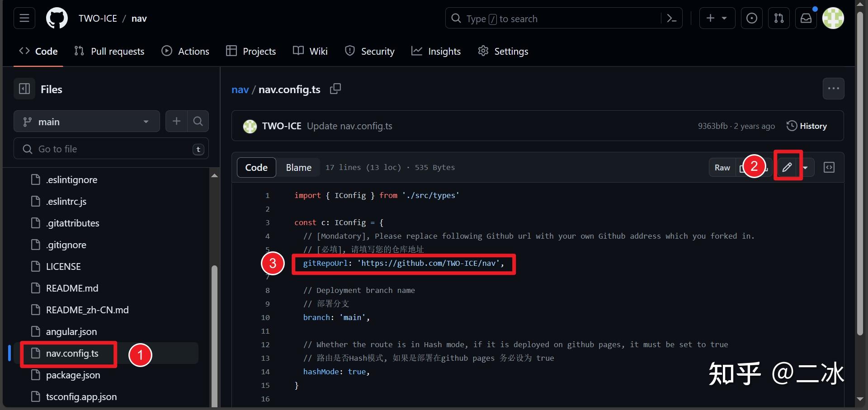868x410 pixels.
Task: Switch to the Code tab
Action: (x=38, y=51)
